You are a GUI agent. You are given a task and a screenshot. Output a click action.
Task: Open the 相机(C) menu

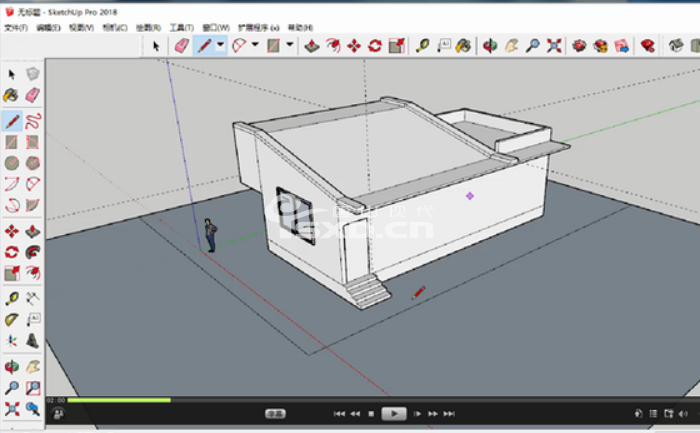tap(115, 28)
